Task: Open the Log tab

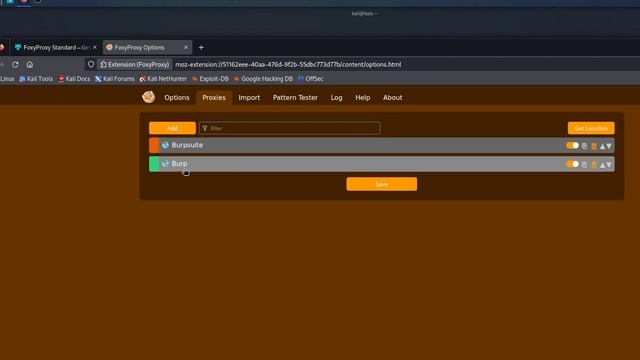Action: (x=336, y=98)
